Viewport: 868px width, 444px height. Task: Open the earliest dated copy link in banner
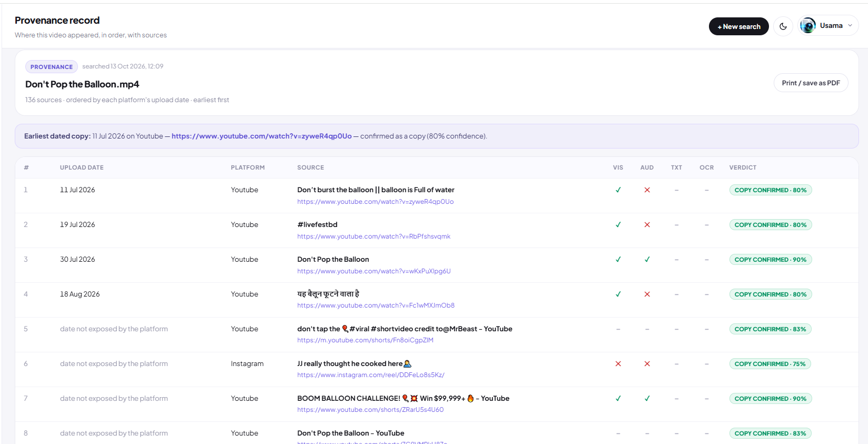click(x=261, y=136)
